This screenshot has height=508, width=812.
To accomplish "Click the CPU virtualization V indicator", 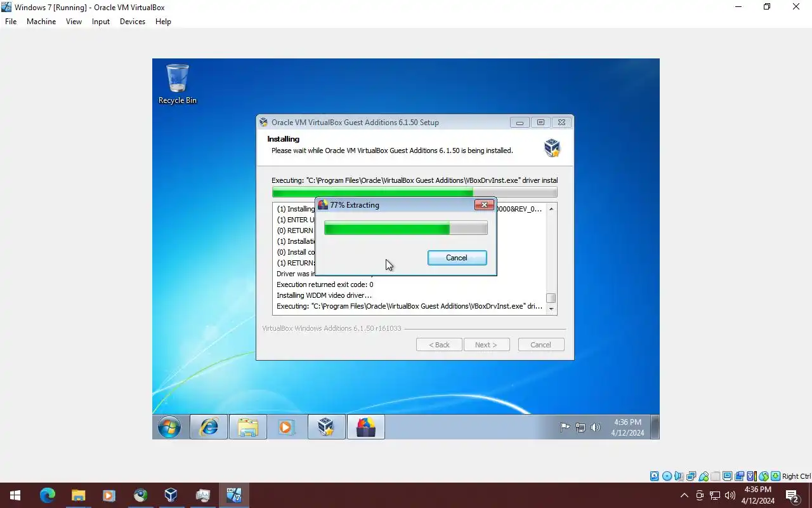I will [x=752, y=476].
